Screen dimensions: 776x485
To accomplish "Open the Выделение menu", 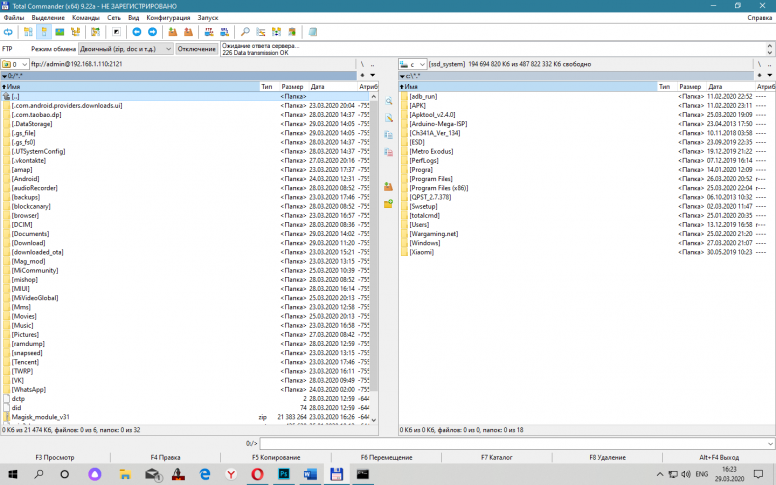I will coord(48,18).
